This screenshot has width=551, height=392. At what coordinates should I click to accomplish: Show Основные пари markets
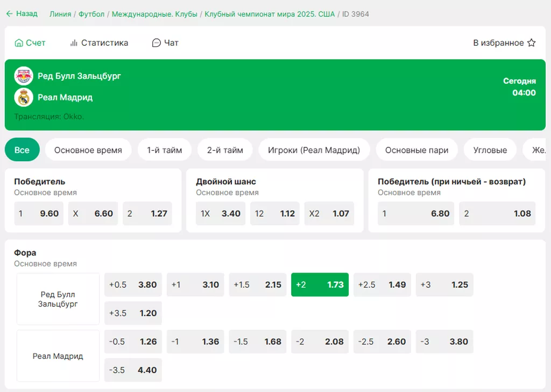(x=417, y=150)
